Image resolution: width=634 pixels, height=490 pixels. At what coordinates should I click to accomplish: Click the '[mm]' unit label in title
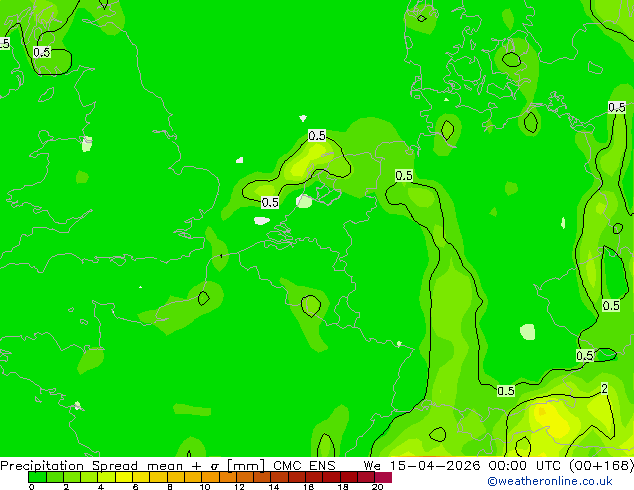coord(246,466)
